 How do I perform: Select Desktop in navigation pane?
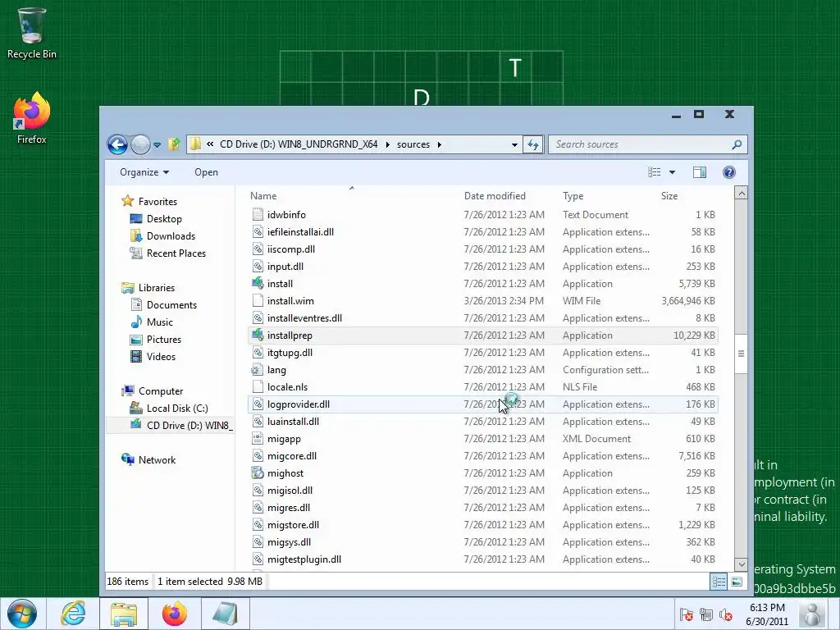(164, 218)
